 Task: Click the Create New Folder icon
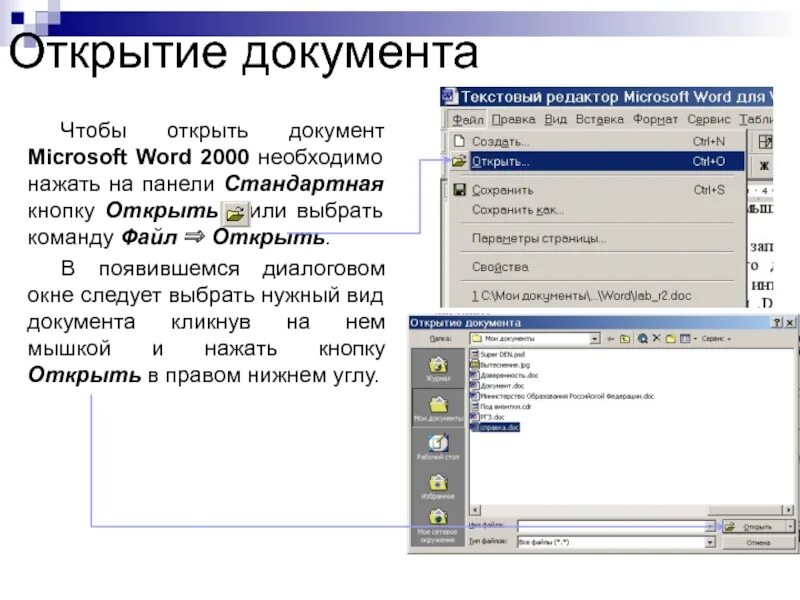(670, 339)
